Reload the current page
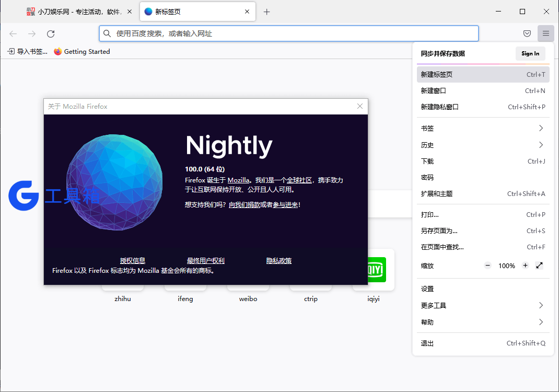 pyautogui.click(x=51, y=33)
